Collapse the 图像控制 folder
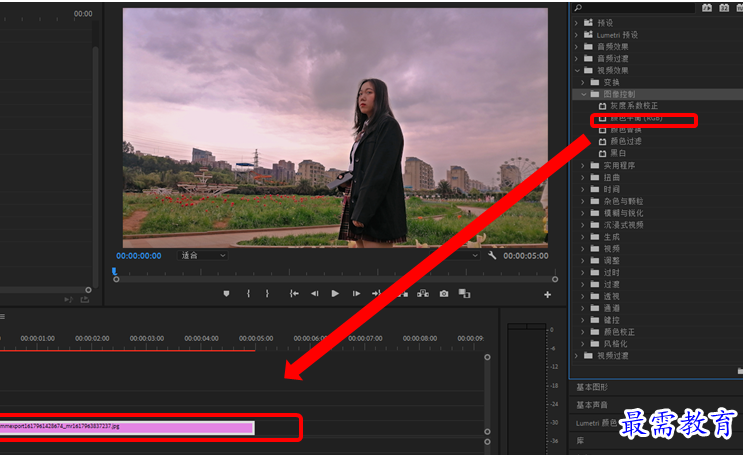Image resolution: width=743 pixels, height=455 pixels. click(x=583, y=94)
